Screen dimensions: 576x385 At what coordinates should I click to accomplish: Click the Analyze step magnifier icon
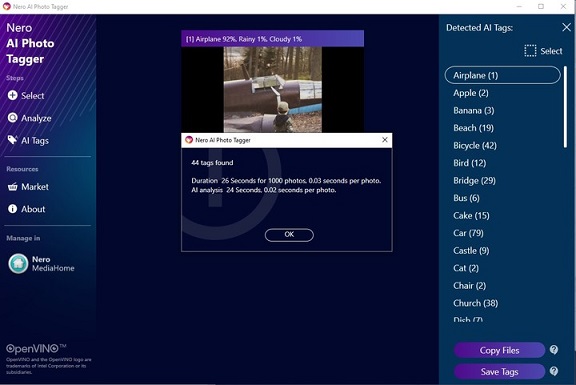click(x=12, y=118)
